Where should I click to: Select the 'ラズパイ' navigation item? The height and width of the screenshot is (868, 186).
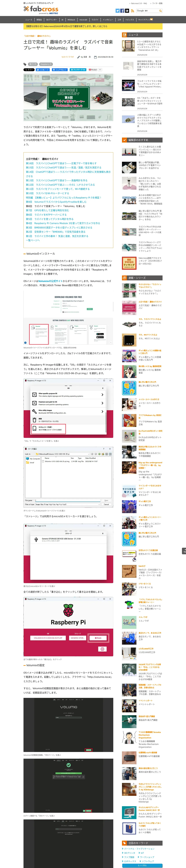pyautogui.click(x=95, y=20)
